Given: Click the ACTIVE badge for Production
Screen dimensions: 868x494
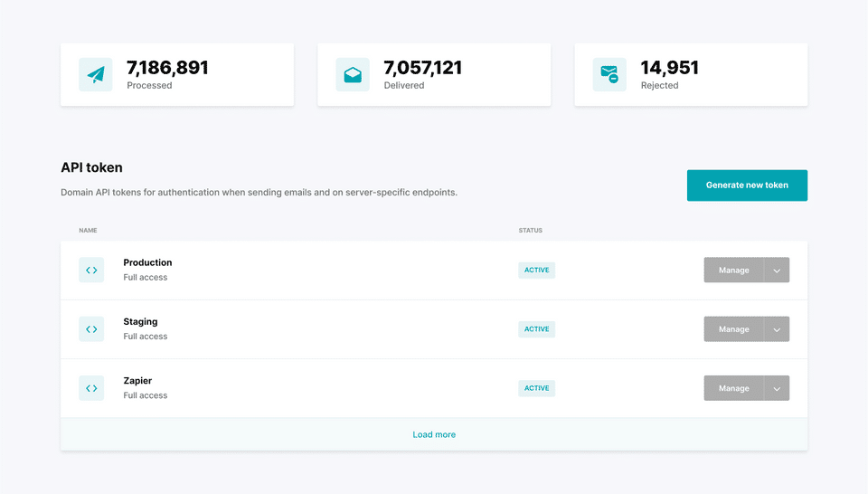Looking at the screenshot, I should (x=536, y=271).
